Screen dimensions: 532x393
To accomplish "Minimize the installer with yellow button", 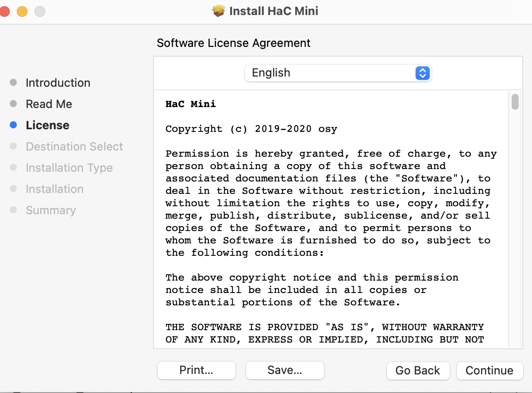I will [x=22, y=12].
